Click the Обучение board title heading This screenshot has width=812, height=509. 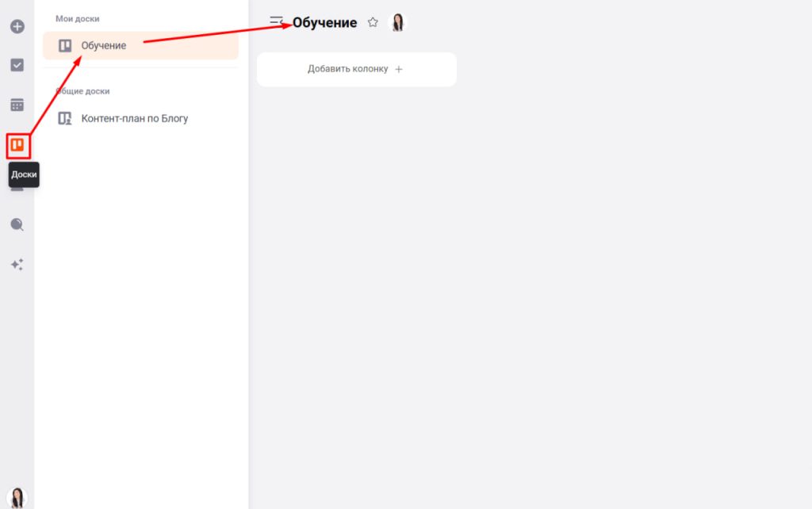tap(325, 23)
